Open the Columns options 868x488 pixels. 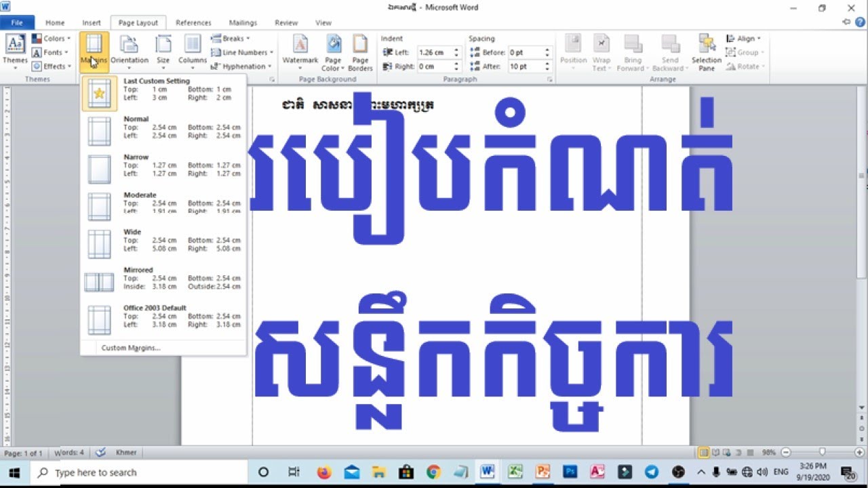[x=193, y=52]
